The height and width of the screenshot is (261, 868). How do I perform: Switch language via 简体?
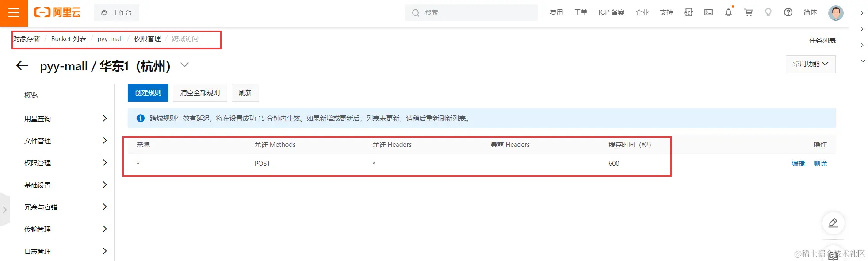(x=810, y=12)
